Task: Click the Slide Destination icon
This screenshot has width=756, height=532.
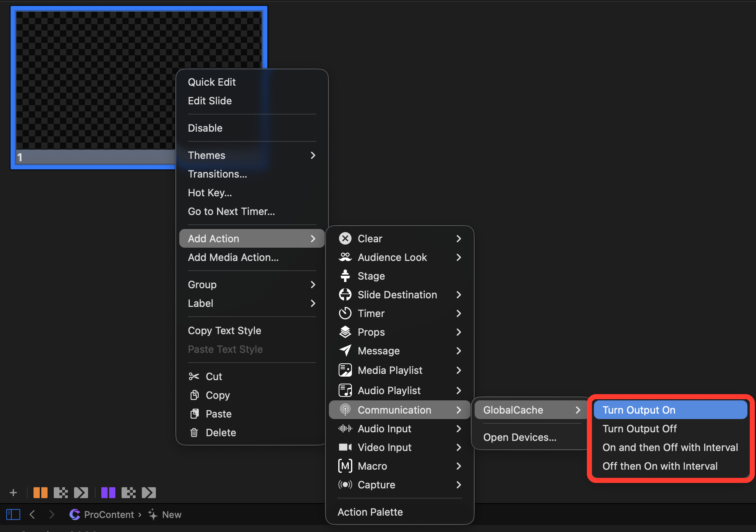Action: tap(345, 294)
